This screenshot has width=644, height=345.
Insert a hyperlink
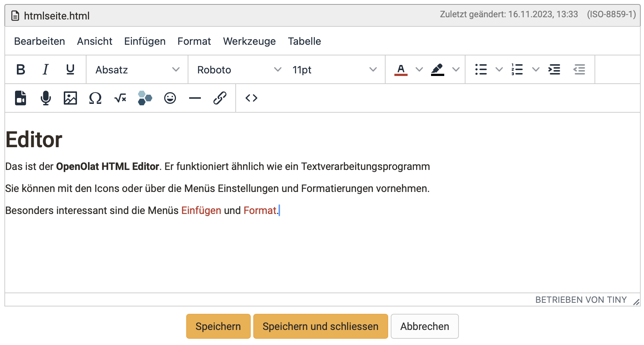click(220, 98)
